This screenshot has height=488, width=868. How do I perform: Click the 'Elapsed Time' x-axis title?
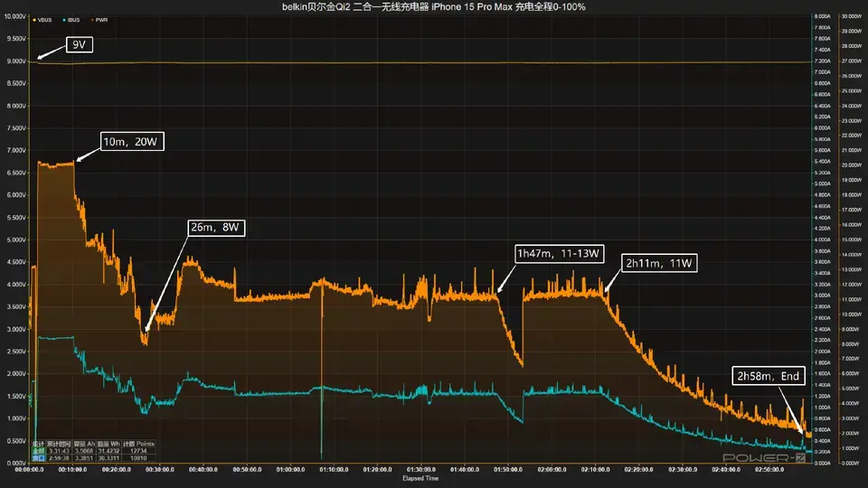pyautogui.click(x=420, y=478)
